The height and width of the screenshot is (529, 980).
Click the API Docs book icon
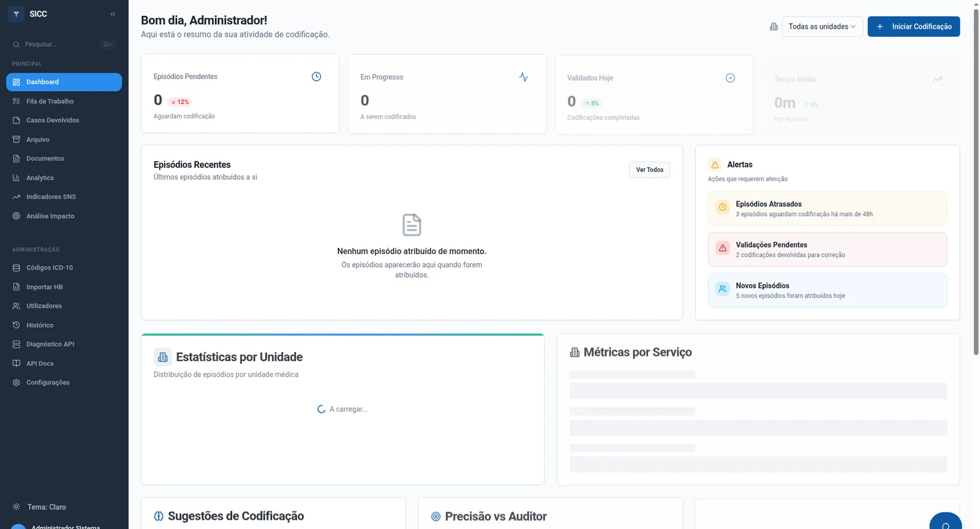pyautogui.click(x=17, y=363)
